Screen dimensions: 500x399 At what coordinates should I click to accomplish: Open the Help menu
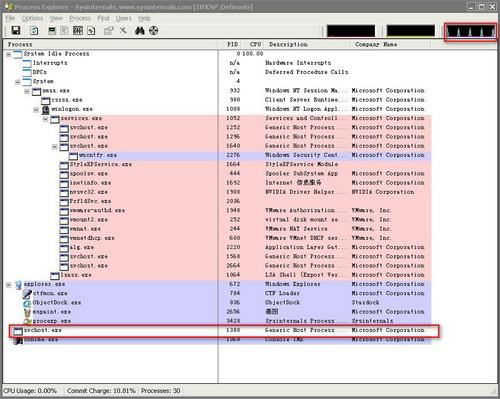[144, 18]
